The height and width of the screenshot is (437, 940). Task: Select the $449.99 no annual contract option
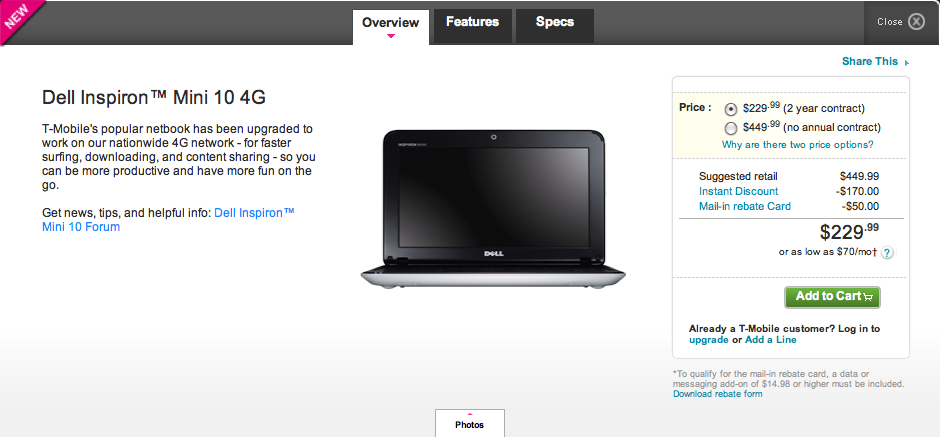click(x=731, y=128)
